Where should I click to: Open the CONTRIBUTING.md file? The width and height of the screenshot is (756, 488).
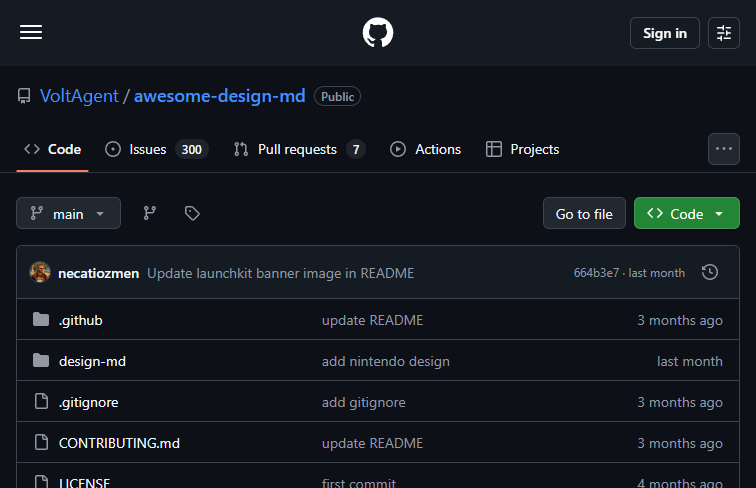point(119,443)
